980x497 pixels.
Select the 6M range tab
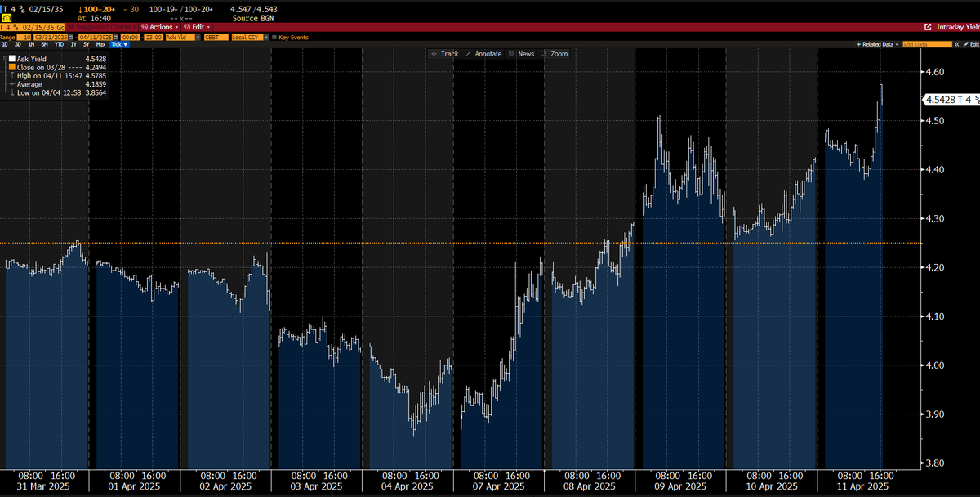point(45,44)
